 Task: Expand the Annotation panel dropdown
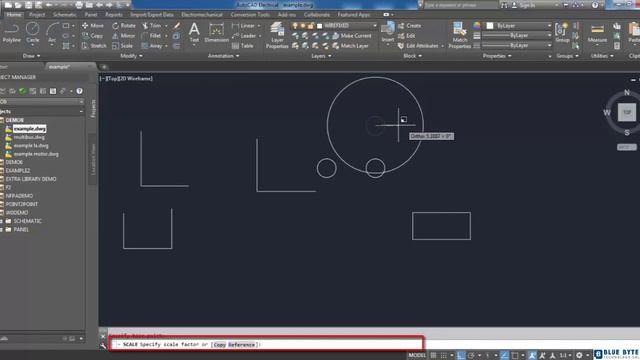click(x=223, y=56)
